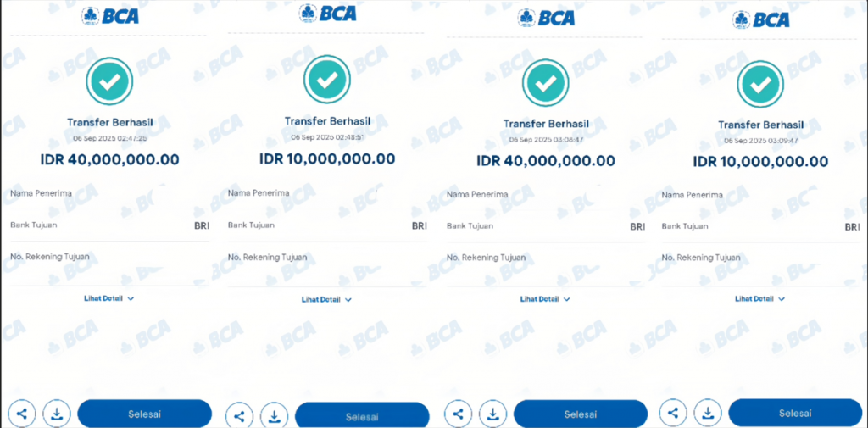The image size is (868, 428).
Task: Tap download icon on 02:47:25 receipt
Action: 57,413
